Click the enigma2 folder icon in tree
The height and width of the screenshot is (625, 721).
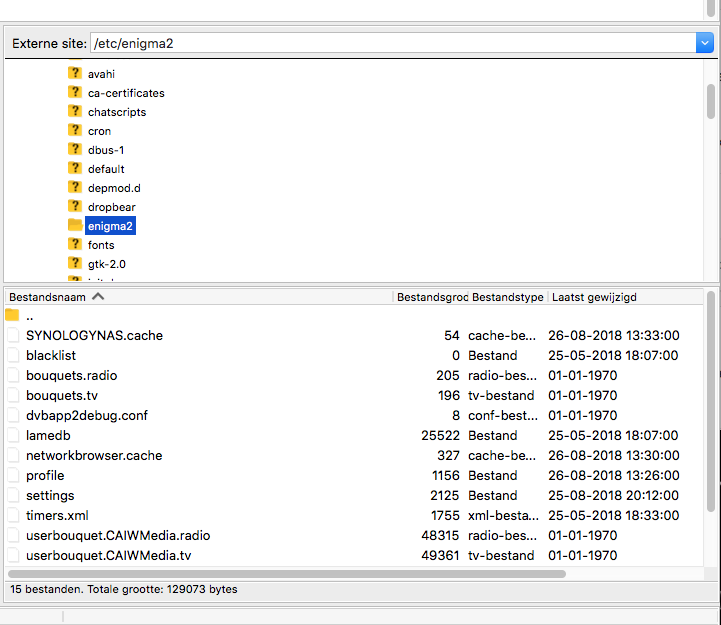point(75,226)
